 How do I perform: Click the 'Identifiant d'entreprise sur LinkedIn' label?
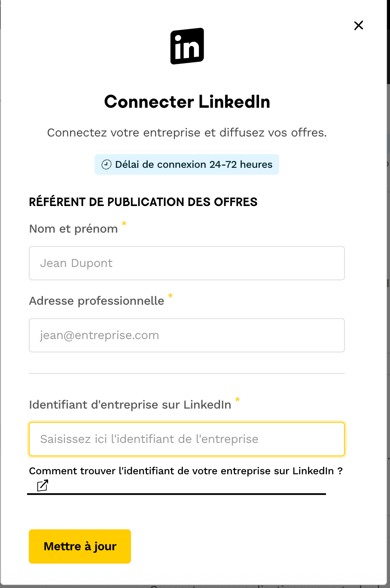tap(130, 405)
